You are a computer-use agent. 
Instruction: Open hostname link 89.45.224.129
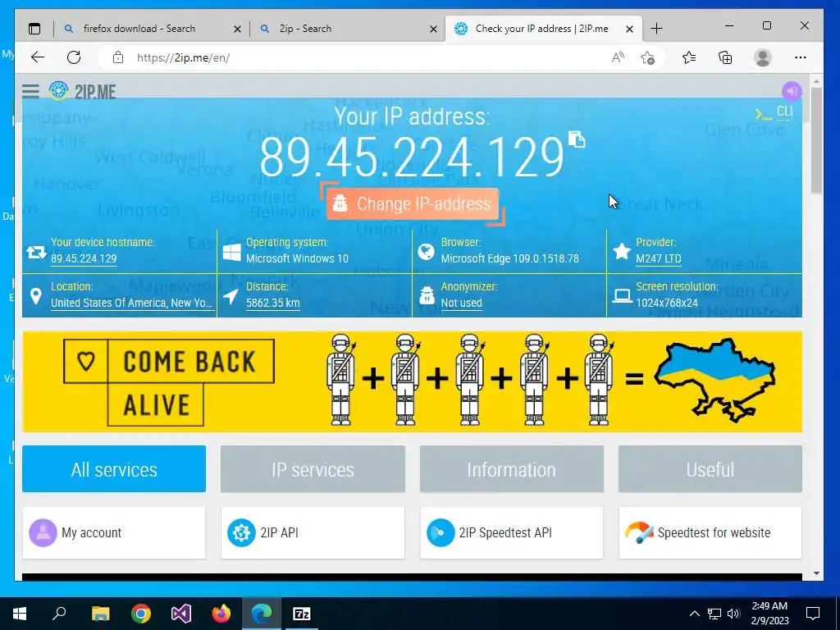pyautogui.click(x=84, y=258)
